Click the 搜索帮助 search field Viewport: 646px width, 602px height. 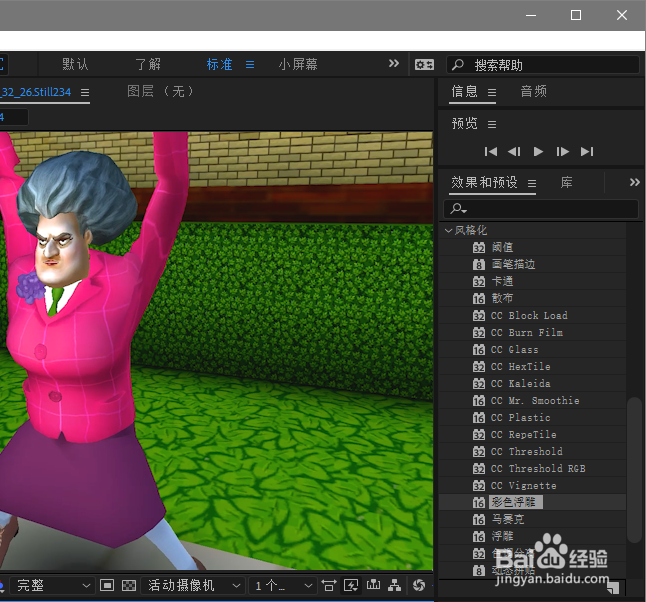543,65
